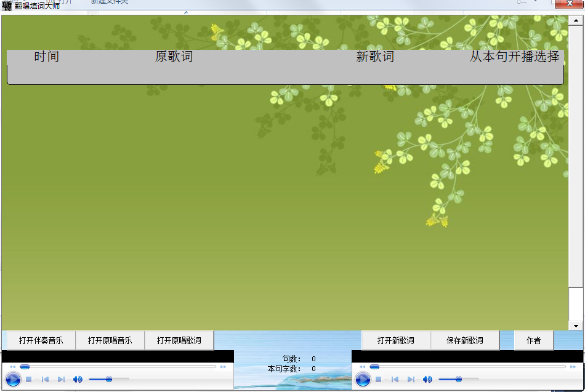
Task: Click the stop icon on the right player
Action: [x=378, y=380]
